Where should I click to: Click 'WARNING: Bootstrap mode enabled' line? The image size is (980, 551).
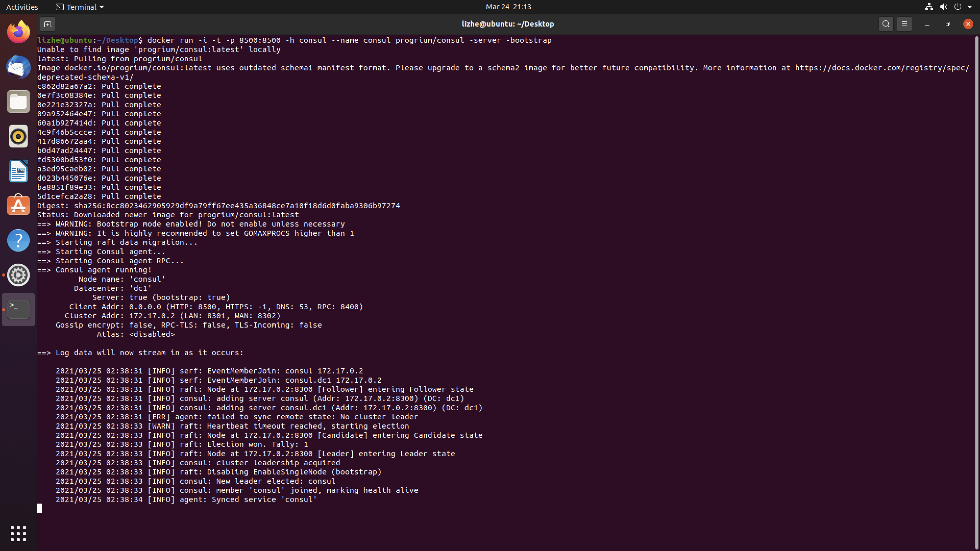(191, 224)
